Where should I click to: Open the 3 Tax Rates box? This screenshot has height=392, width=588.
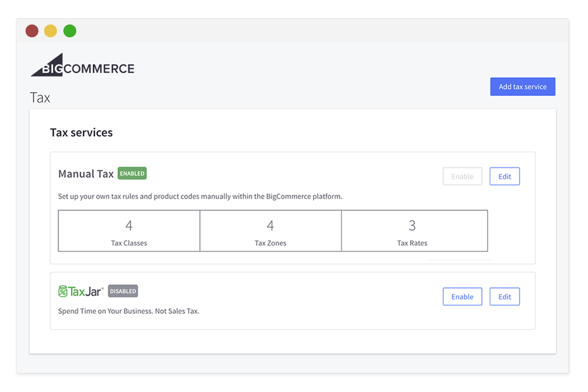pyautogui.click(x=415, y=231)
